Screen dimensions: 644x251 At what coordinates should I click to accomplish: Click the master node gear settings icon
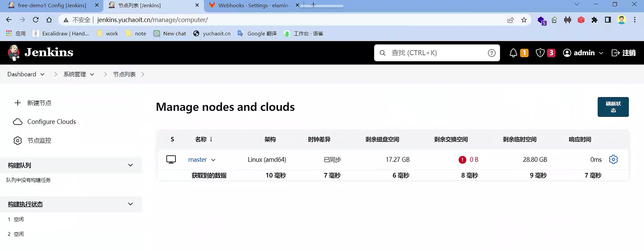[x=613, y=159]
